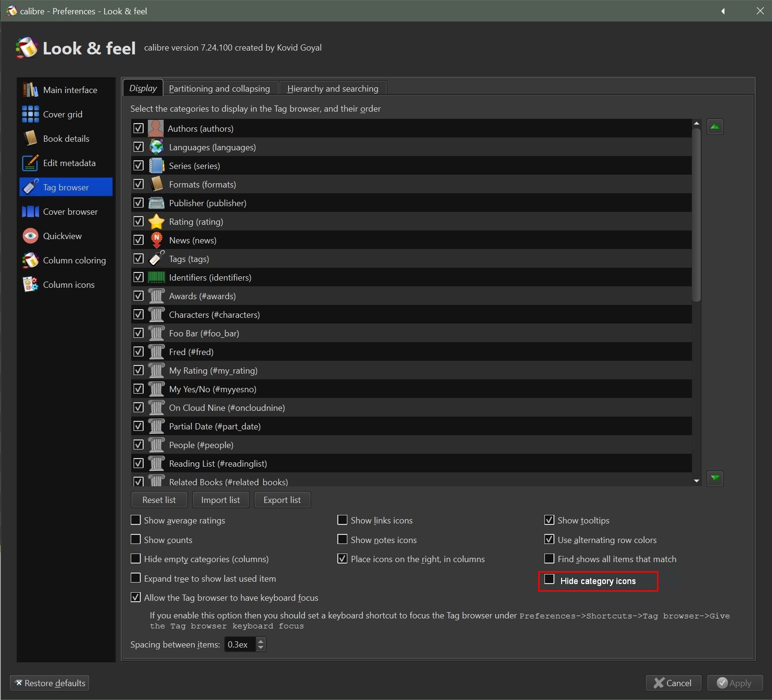Open the Cover browser section
The image size is (772, 700).
point(70,212)
